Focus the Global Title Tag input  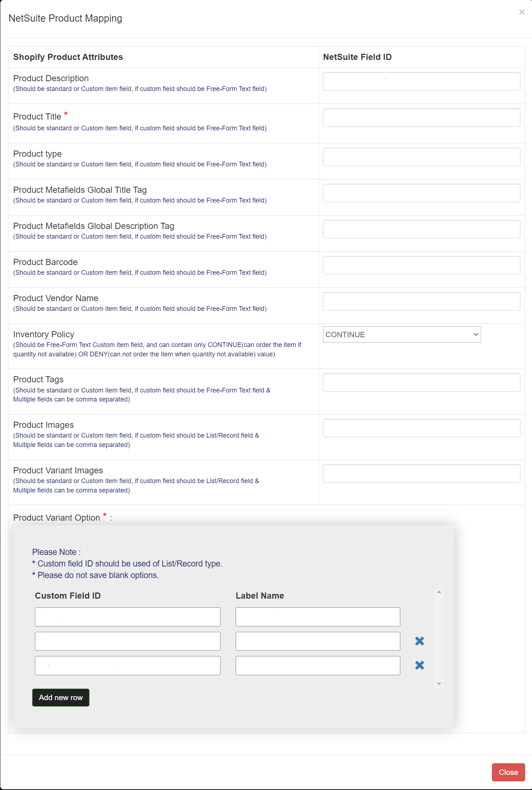421,193
